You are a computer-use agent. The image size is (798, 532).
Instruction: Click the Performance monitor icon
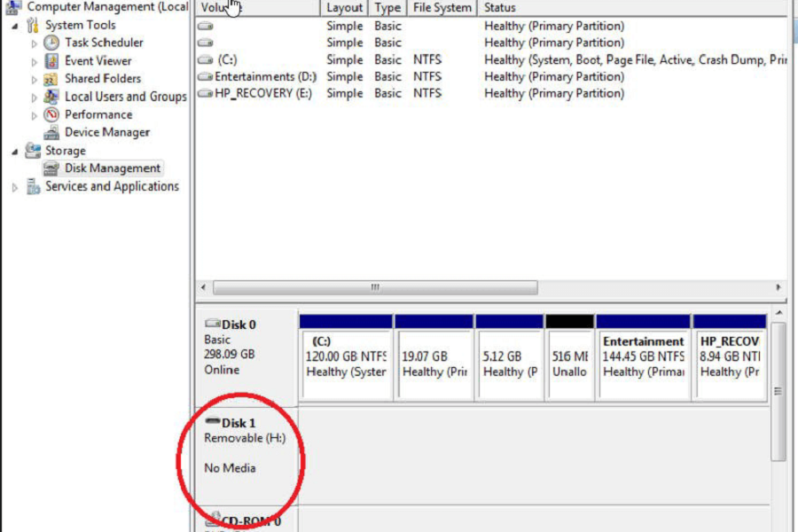click(x=51, y=114)
